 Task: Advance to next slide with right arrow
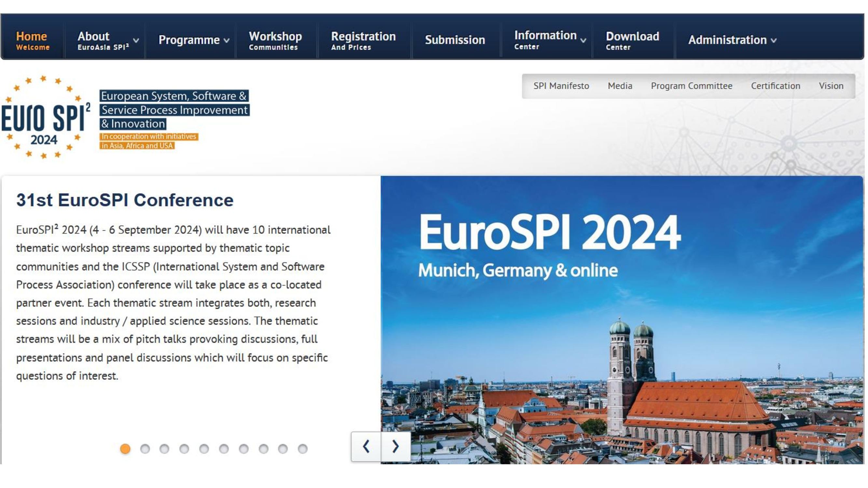point(395,447)
